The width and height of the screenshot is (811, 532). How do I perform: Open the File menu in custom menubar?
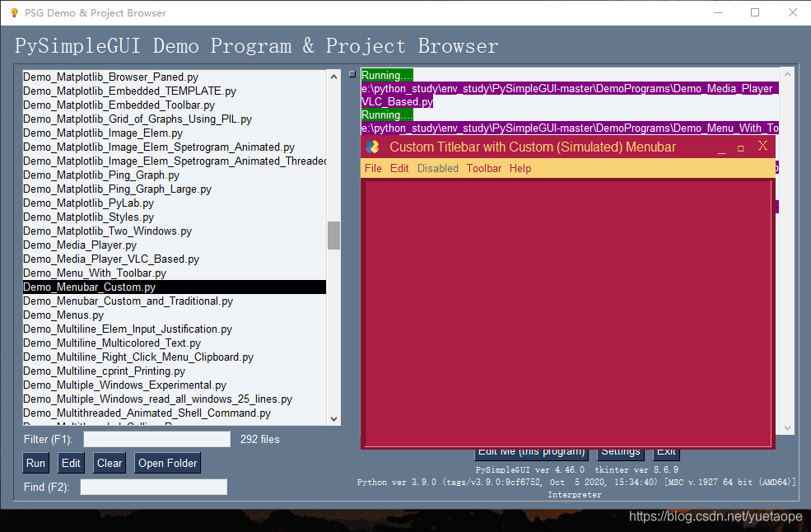(373, 168)
